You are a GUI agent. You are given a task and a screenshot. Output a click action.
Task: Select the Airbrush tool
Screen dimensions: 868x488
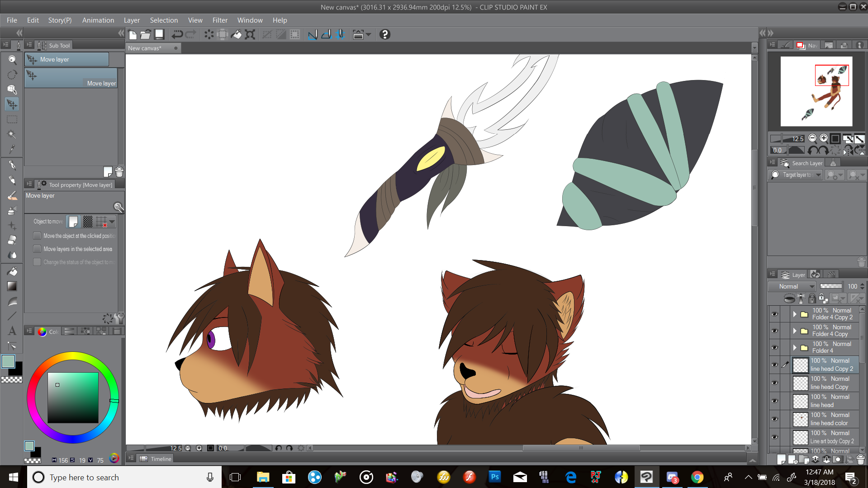tap(12, 210)
